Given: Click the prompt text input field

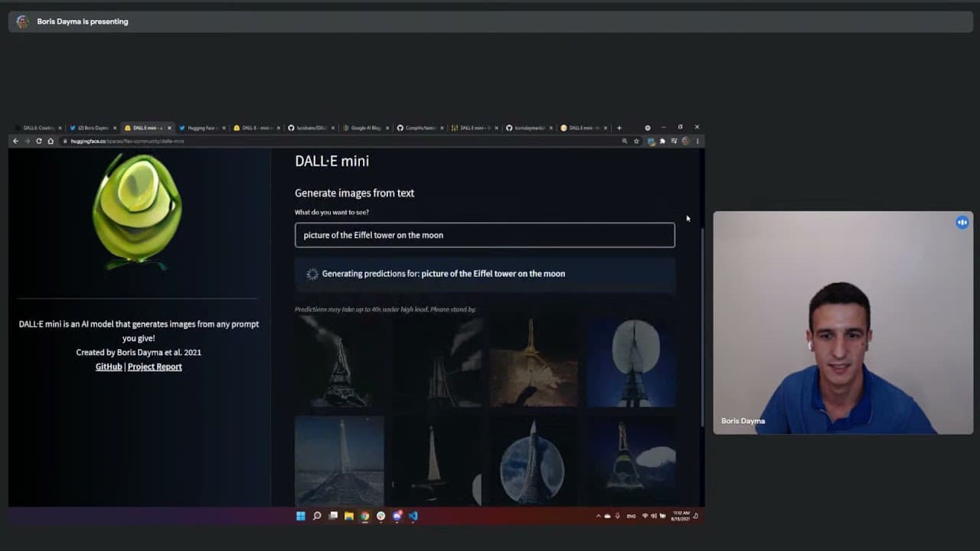Looking at the screenshot, I should tap(485, 235).
